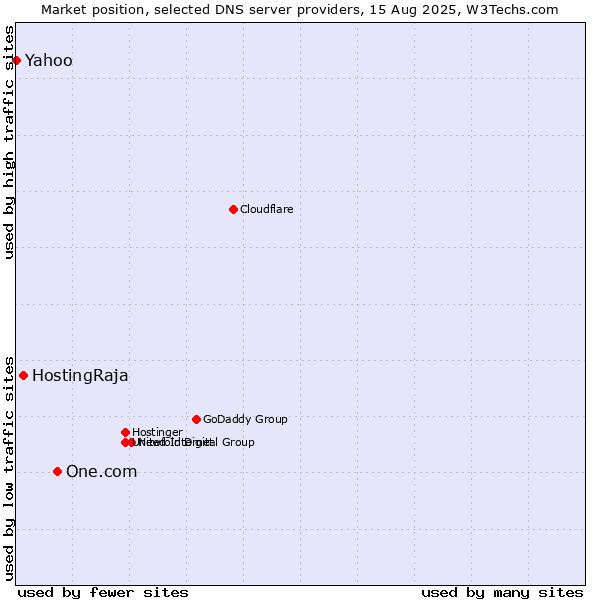The height and width of the screenshot is (600, 600).
Task: Click the 'used by high traffic sites' axis label
Action: 8,142
